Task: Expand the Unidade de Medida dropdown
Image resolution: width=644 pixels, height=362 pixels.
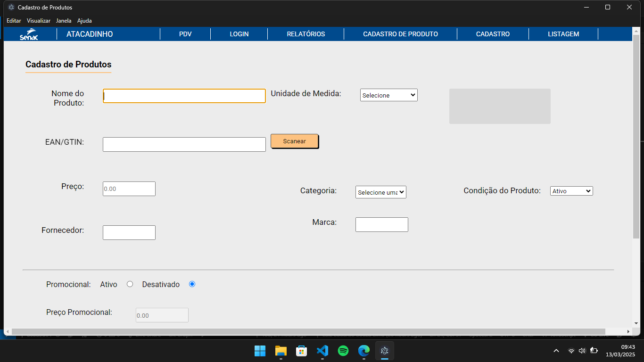Action: pyautogui.click(x=388, y=95)
